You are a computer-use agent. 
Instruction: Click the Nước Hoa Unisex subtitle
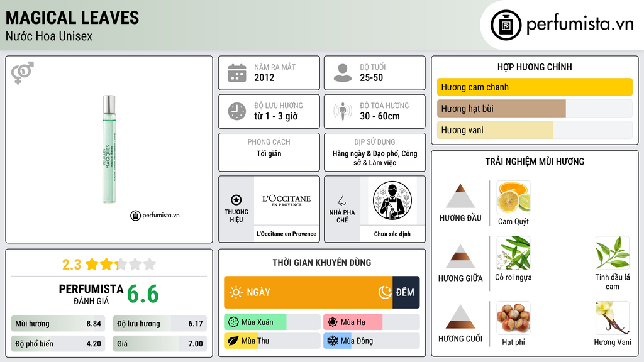point(49,36)
